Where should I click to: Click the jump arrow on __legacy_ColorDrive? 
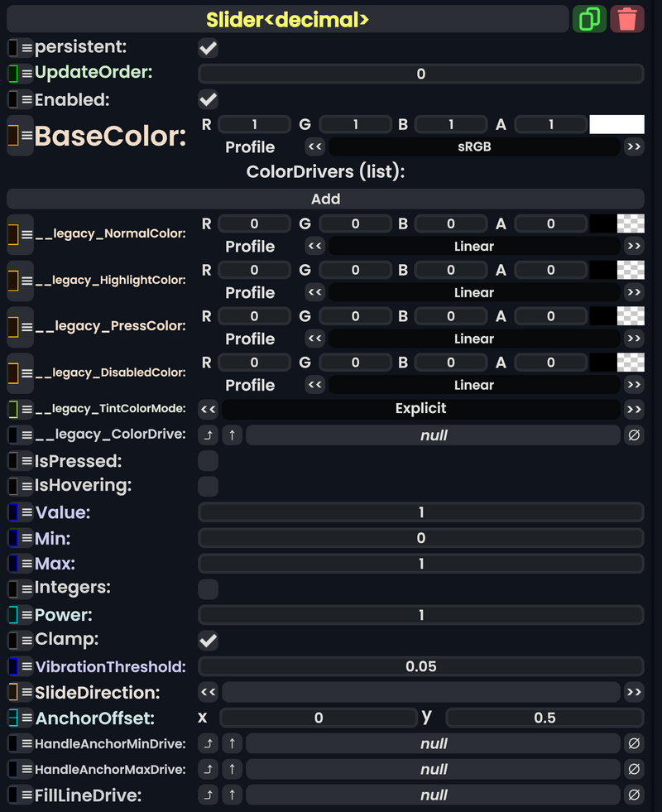pyautogui.click(x=209, y=435)
